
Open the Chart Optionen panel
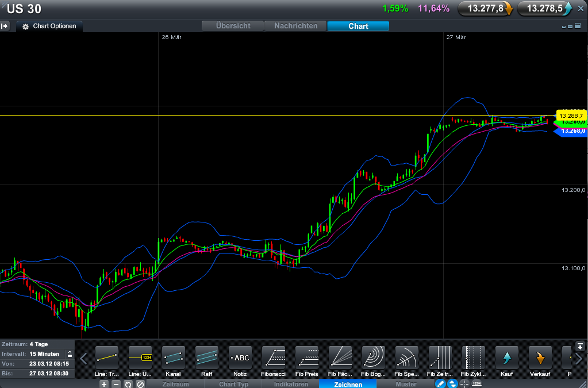(x=49, y=26)
